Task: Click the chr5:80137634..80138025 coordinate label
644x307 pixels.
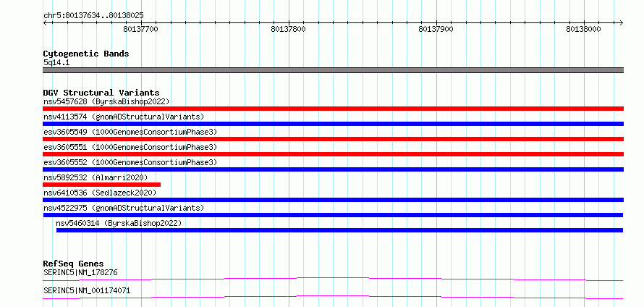Action: pyautogui.click(x=93, y=16)
